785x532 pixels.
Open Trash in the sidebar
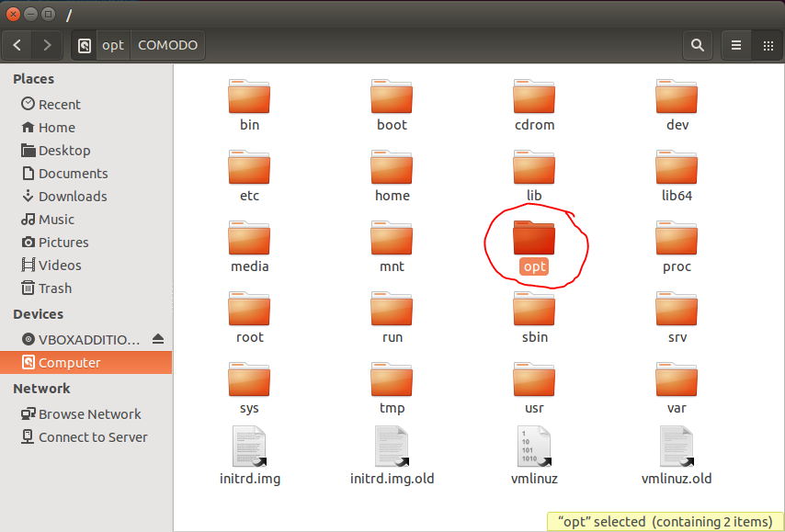tap(54, 289)
